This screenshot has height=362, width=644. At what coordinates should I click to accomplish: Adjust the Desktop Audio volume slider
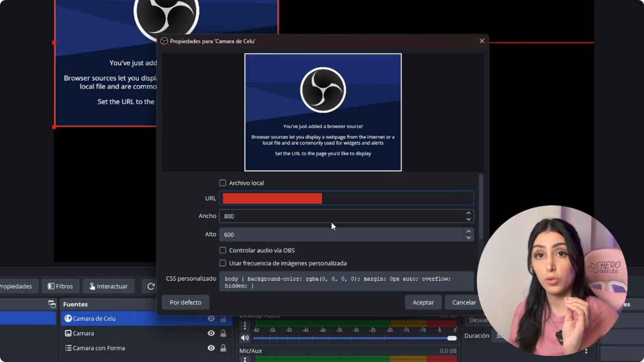tap(355, 338)
